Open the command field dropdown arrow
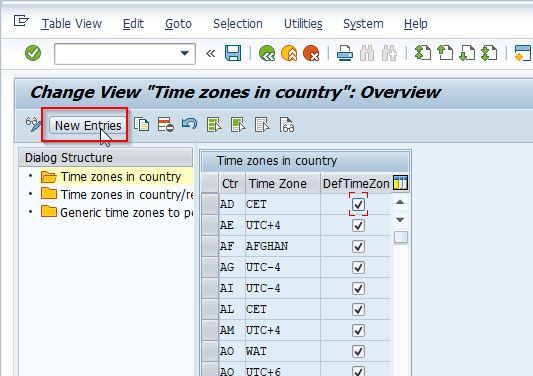 coord(185,53)
